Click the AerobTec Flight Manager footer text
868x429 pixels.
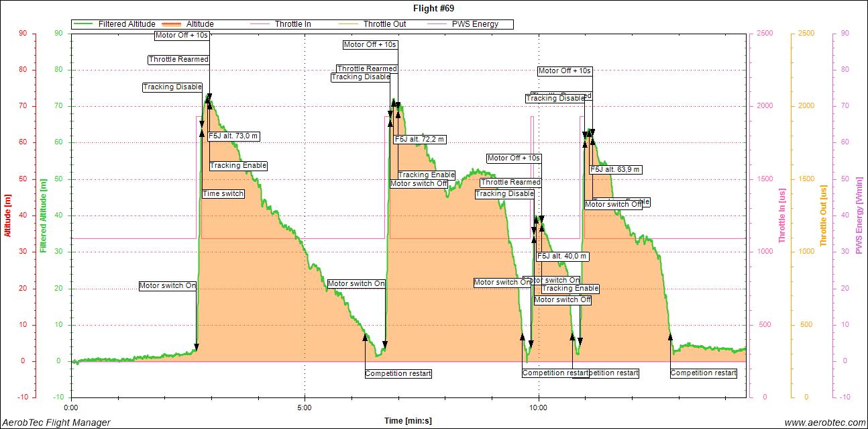pos(56,422)
